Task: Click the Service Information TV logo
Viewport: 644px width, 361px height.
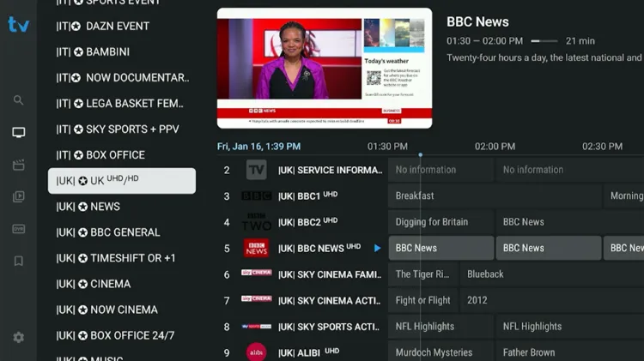Action: 256,170
